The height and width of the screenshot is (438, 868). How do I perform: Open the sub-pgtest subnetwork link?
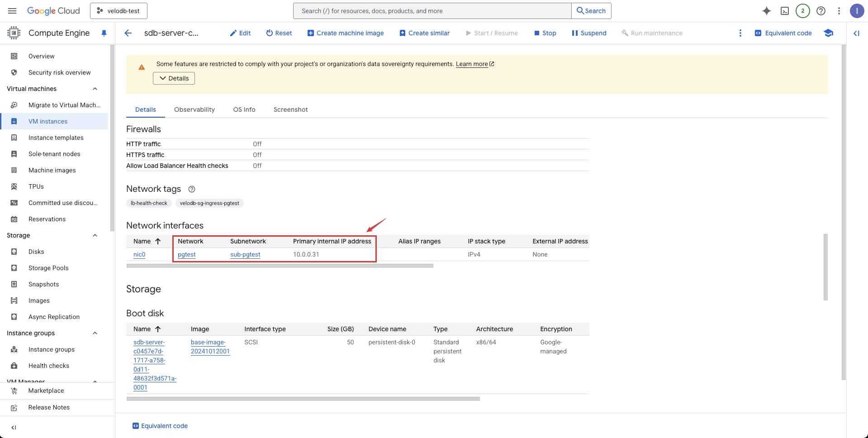point(245,254)
